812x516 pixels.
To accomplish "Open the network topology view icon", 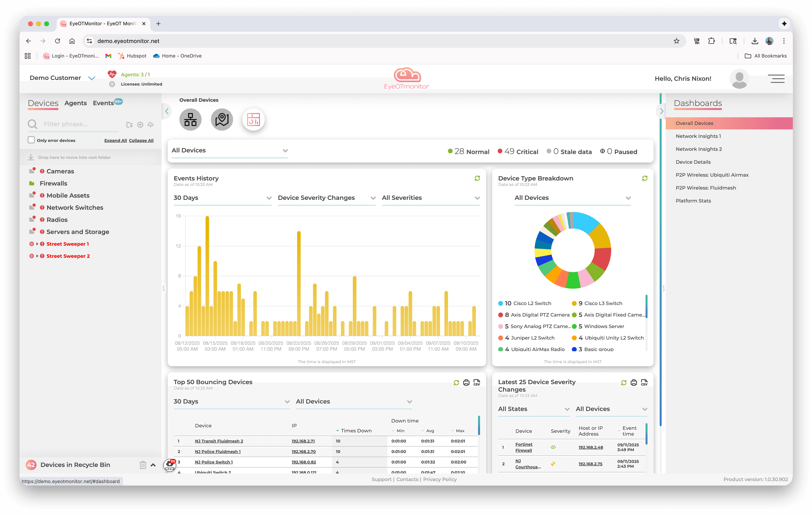I will pyautogui.click(x=190, y=119).
